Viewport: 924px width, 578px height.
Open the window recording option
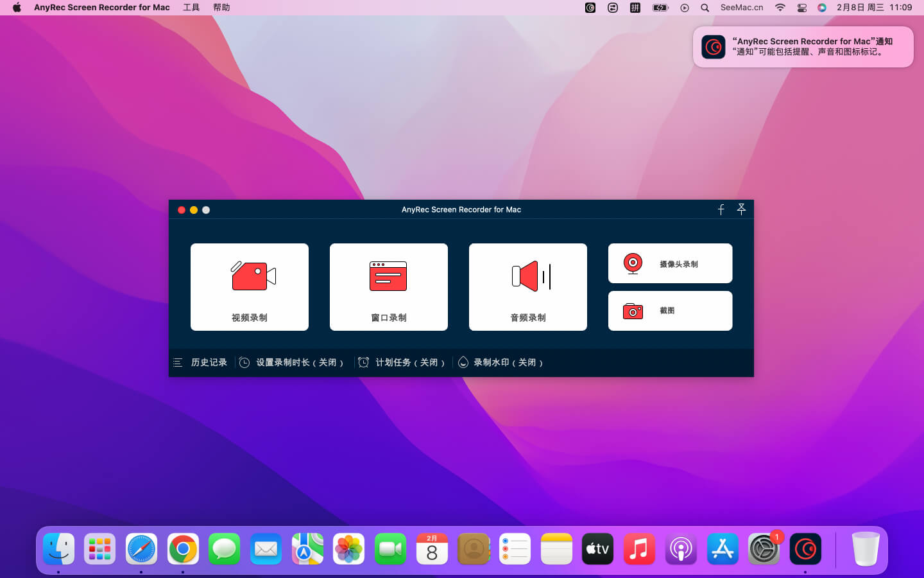pos(388,287)
